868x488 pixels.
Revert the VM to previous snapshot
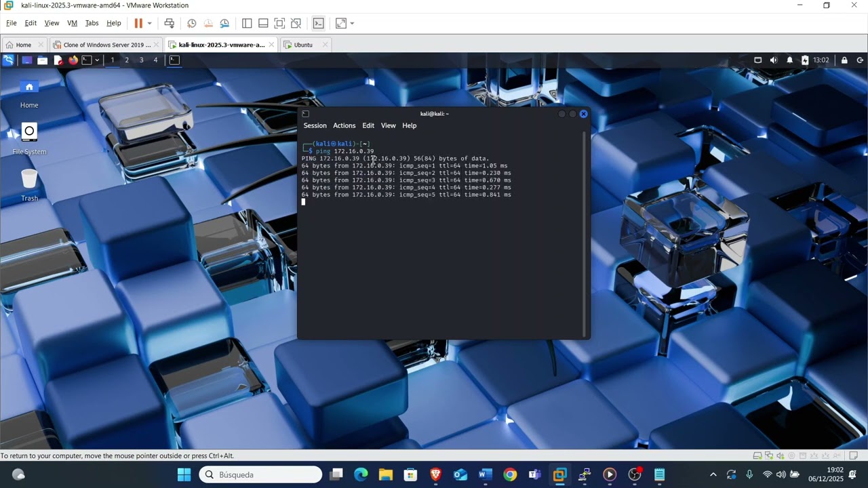(208, 23)
